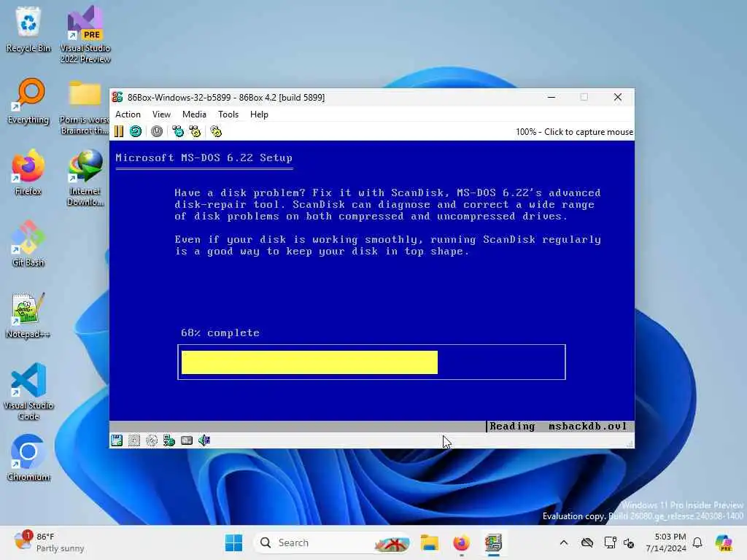Click the 86Box taskbar icon

click(493, 542)
